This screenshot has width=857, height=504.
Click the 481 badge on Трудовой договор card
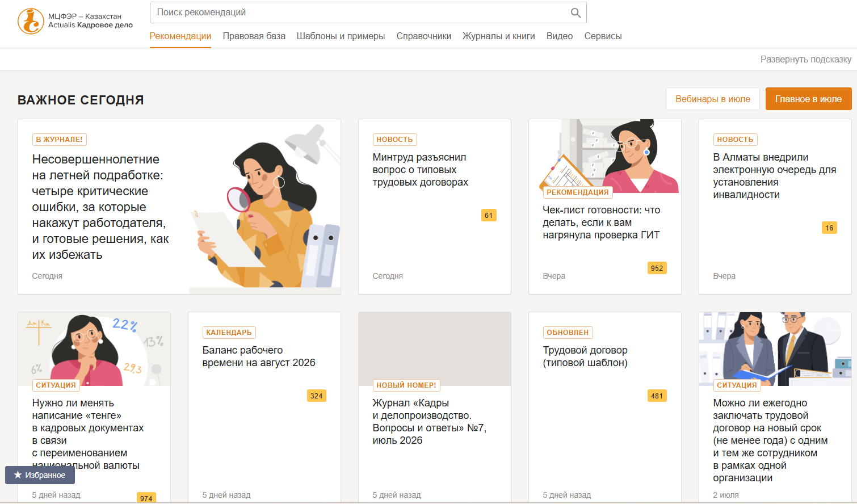click(x=657, y=396)
